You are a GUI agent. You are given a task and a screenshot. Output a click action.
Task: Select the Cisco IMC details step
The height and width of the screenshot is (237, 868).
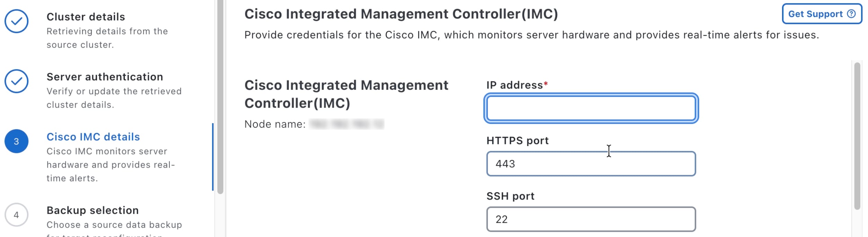tap(93, 137)
